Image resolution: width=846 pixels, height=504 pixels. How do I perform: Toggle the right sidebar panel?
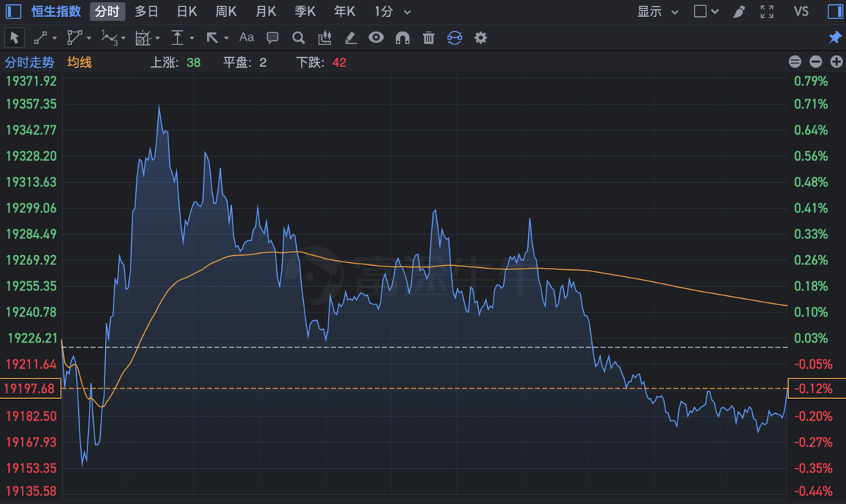(835, 11)
